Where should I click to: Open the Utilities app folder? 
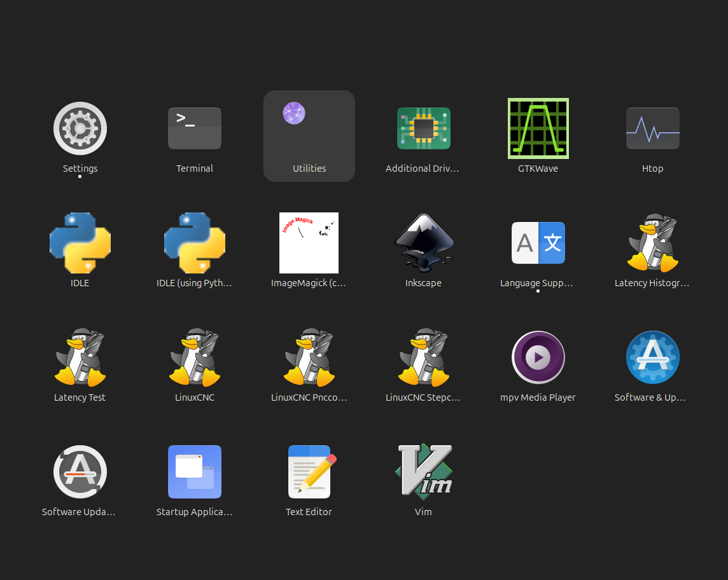309,136
